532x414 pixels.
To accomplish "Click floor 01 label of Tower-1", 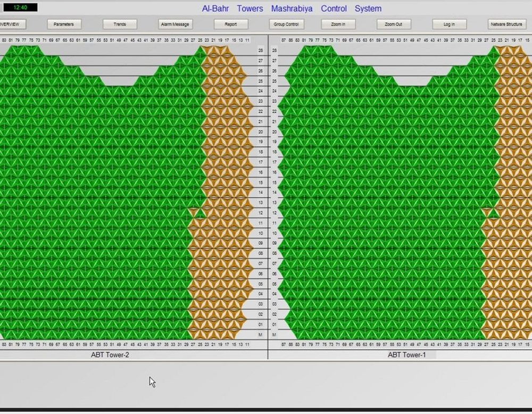I will (275, 325).
